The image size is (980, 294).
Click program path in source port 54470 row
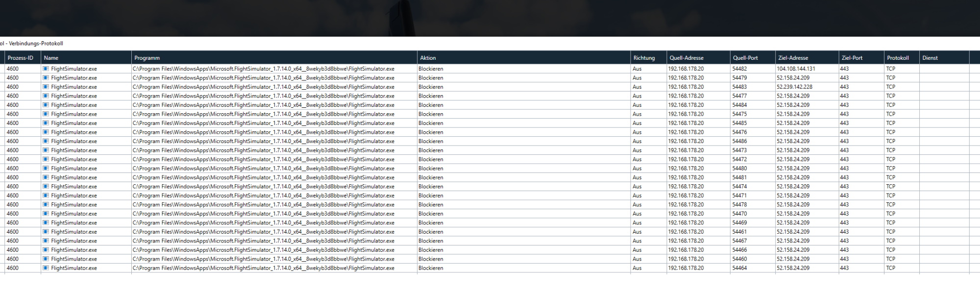[x=264, y=214]
